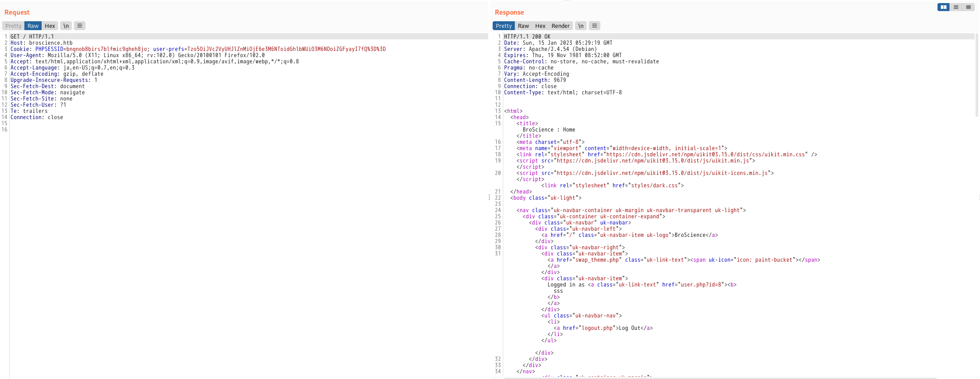Click 'Connection: close' in the request
Viewport: 980px width, 379px height.
(x=37, y=117)
